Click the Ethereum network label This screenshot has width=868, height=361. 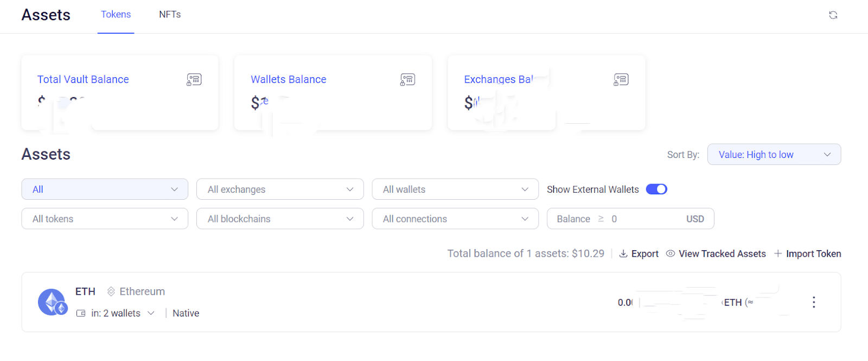142,292
